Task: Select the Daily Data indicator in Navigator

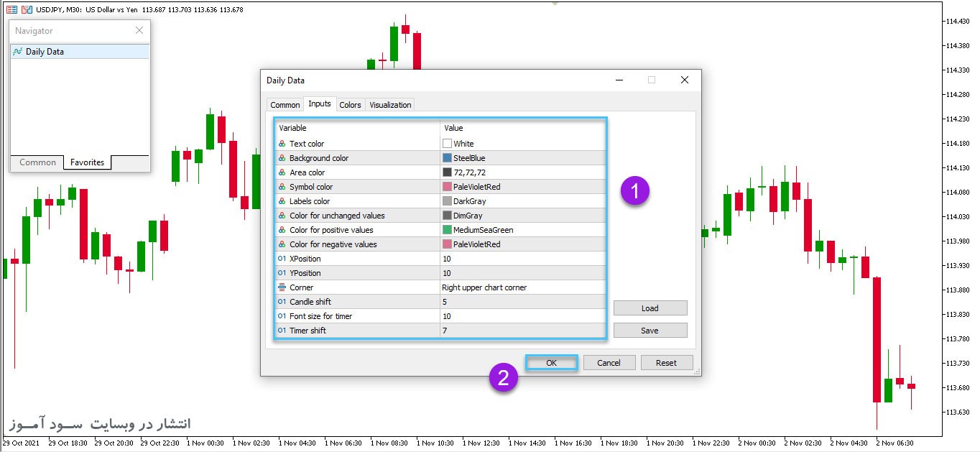Action: click(x=45, y=52)
